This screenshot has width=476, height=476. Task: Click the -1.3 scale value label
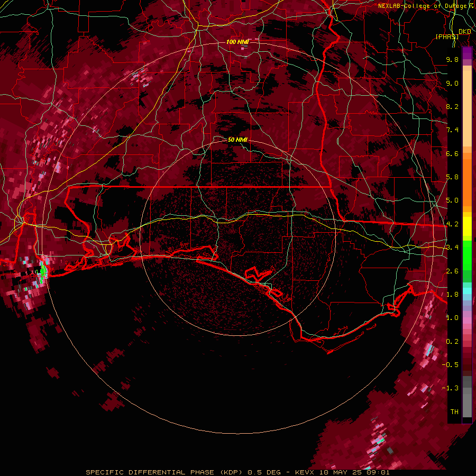pos(451,388)
